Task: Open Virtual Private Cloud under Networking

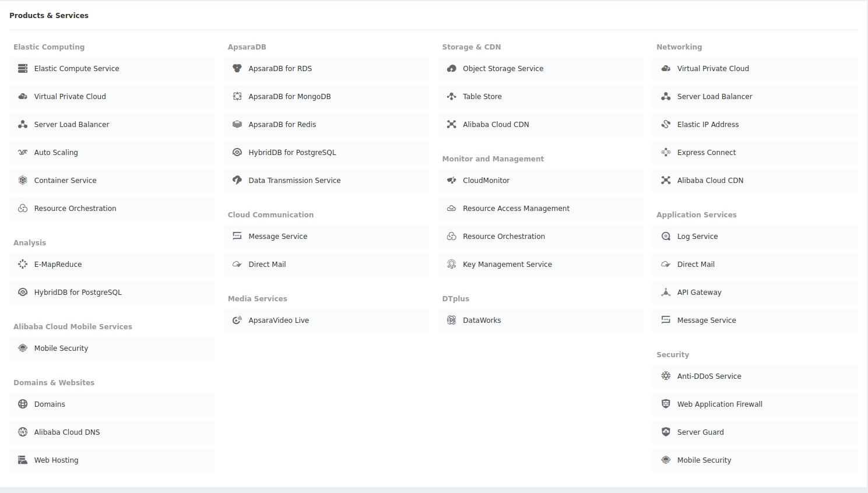Action: point(755,69)
